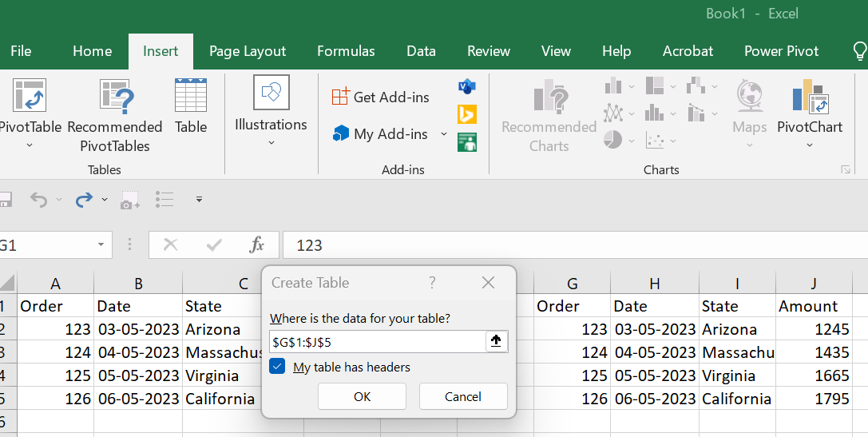Cancel the Create Table dialog

click(x=463, y=396)
